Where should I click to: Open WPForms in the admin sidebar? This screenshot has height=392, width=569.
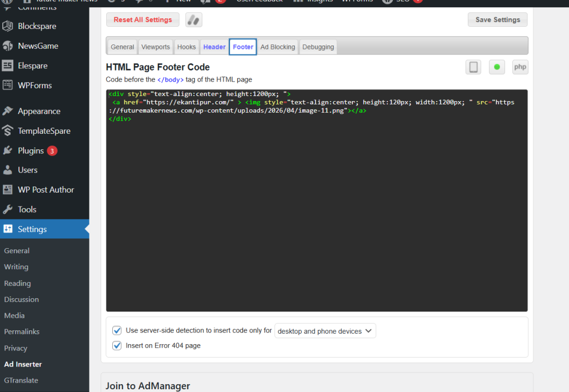[x=34, y=86]
